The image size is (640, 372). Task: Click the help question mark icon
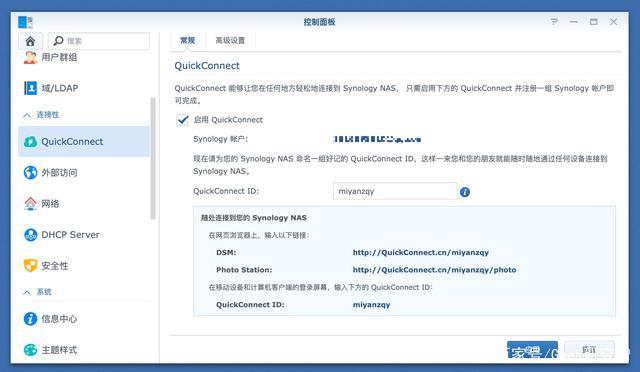coord(554,22)
